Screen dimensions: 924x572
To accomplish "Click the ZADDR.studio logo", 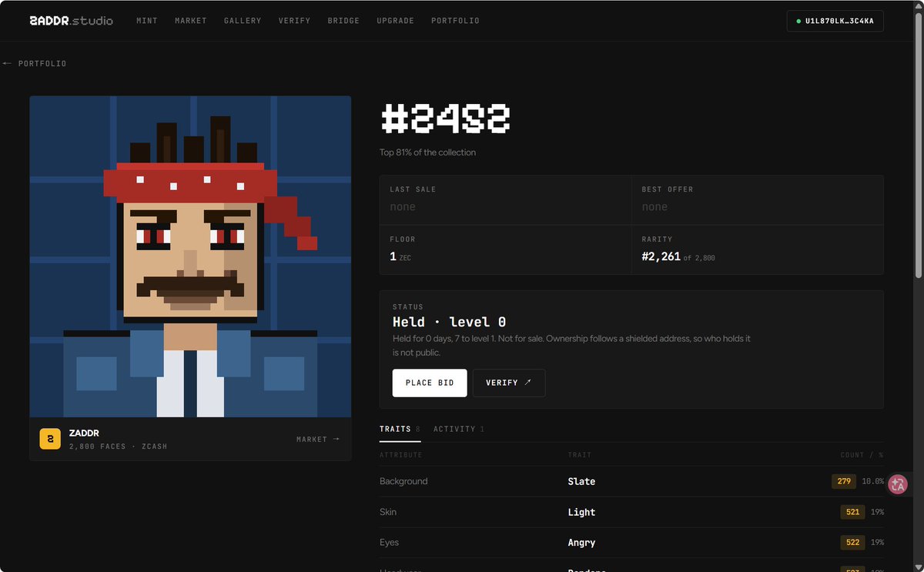I will pos(71,21).
